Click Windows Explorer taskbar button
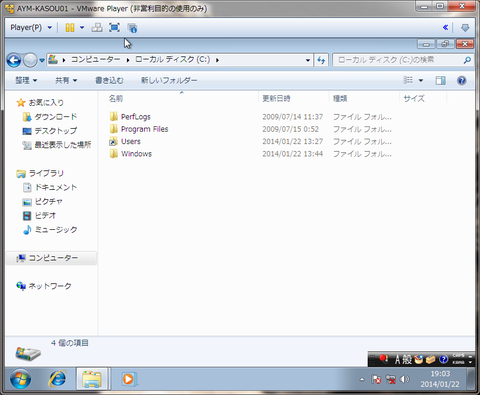This screenshot has height=395, width=480. (92, 379)
